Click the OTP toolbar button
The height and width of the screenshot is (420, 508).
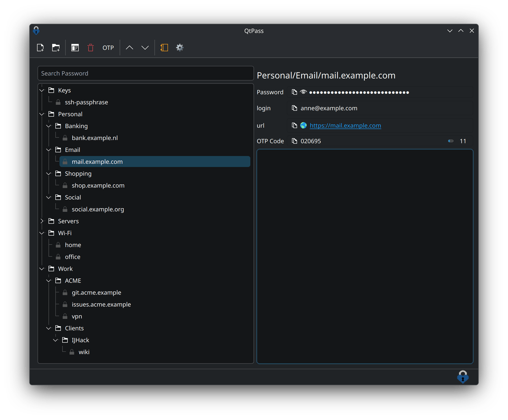click(108, 48)
